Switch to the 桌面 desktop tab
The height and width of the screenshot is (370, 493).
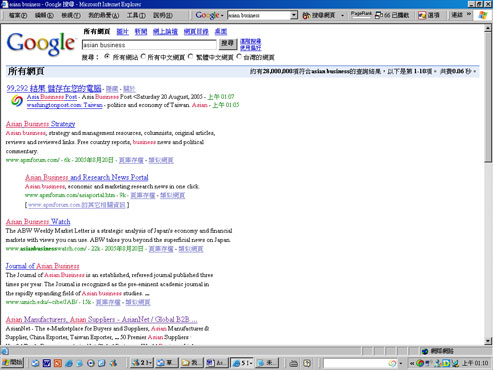click(221, 32)
